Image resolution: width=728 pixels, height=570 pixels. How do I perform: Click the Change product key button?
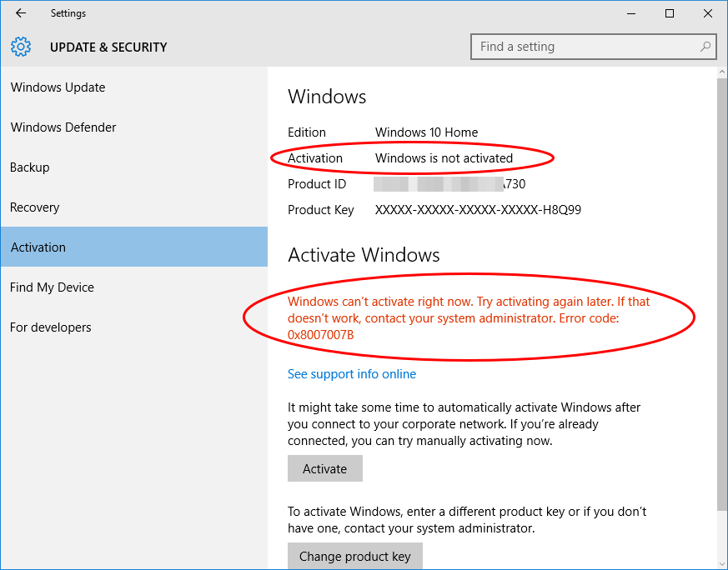pyautogui.click(x=355, y=556)
